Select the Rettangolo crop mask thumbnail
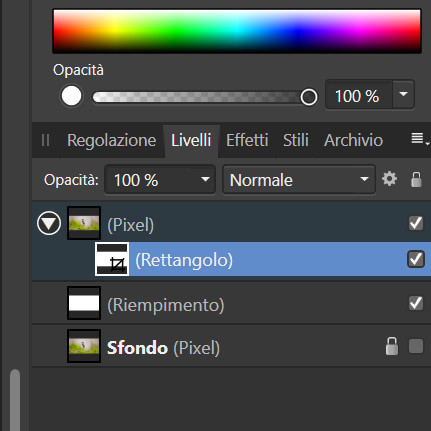The width and height of the screenshot is (431, 431). tap(112, 259)
